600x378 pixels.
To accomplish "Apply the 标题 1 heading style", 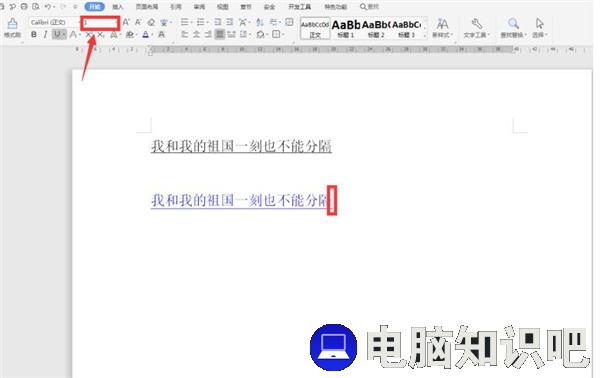I will [x=345, y=28].
